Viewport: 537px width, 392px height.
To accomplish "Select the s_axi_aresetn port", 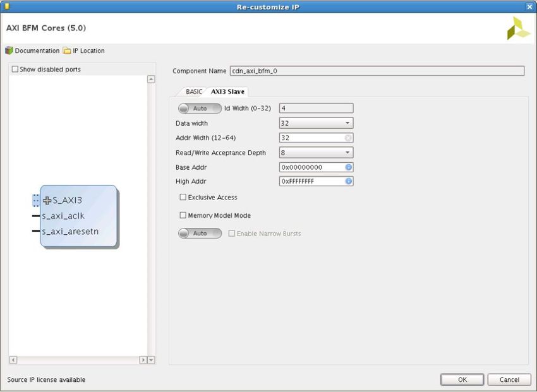I will [70, 232].
